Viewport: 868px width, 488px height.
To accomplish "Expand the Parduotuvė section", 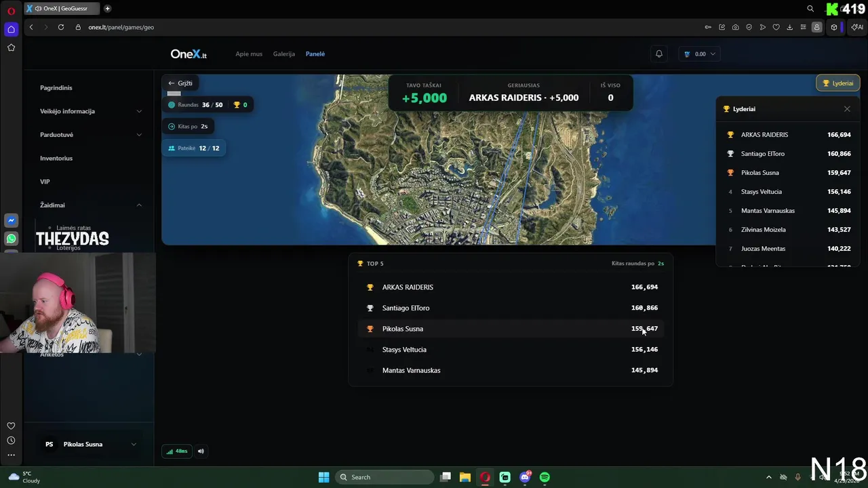I will coord(91,134).
